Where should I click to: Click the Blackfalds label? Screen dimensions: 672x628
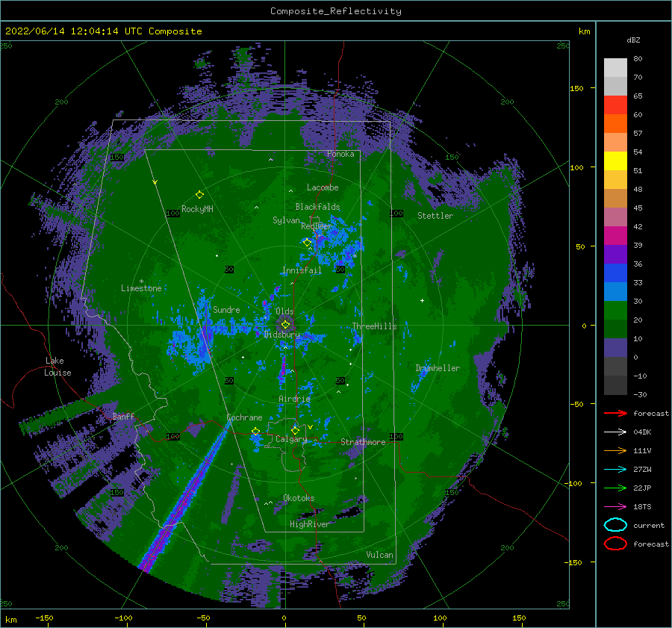point(317,207)
